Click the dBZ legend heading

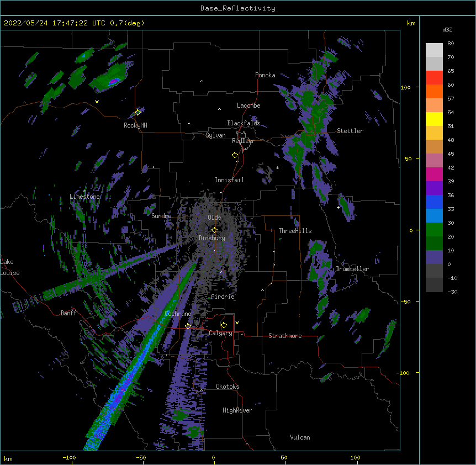pos(447,29)
